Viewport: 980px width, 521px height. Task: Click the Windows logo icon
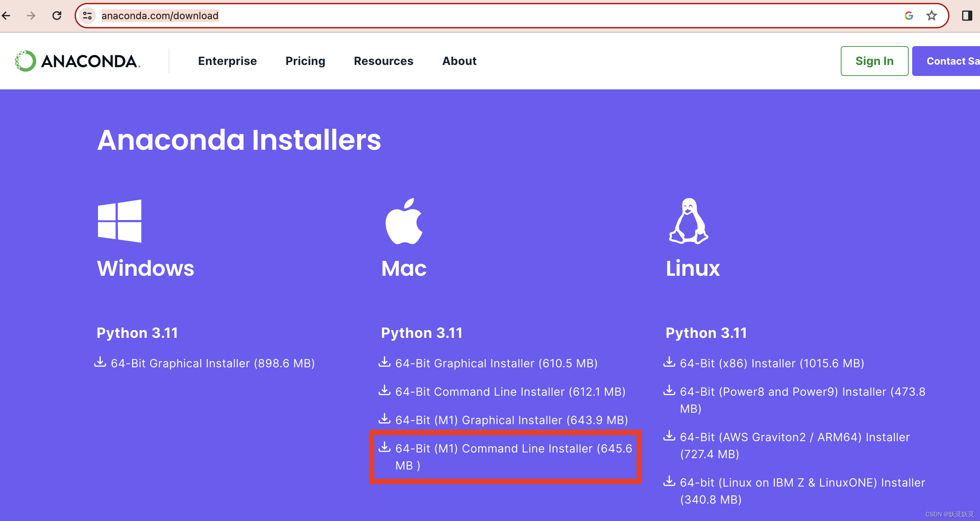(119, 221)
